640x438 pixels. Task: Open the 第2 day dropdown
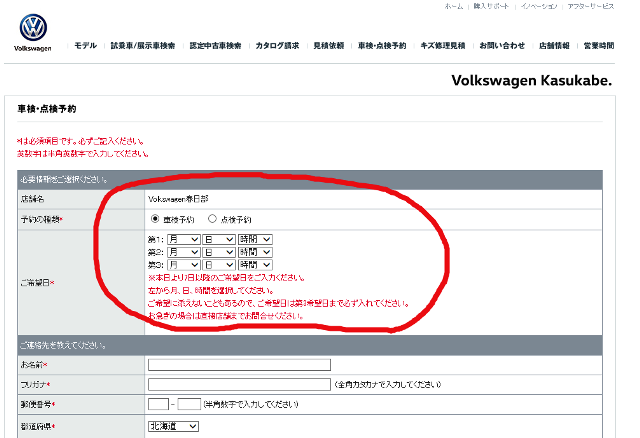pyautogui.click(x=219, y=252)
